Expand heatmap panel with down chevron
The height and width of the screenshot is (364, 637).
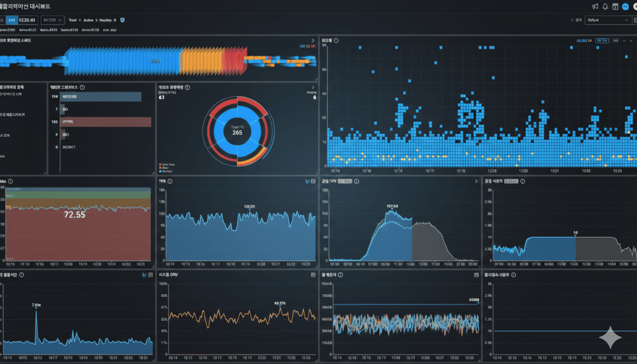(x=631, y=41)
